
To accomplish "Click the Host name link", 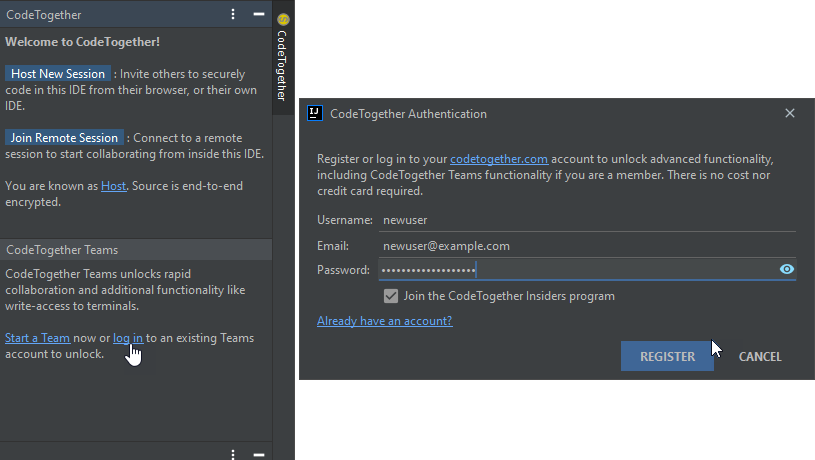I will (x=113, y=186).
